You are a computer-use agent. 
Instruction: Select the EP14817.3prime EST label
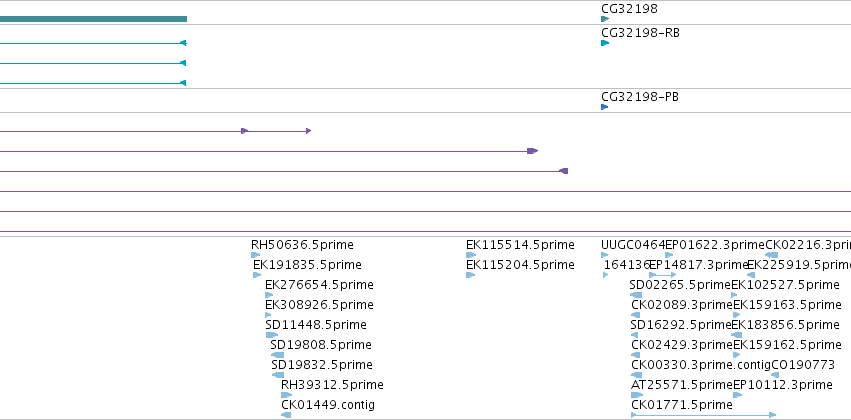(x=698, y=265)
